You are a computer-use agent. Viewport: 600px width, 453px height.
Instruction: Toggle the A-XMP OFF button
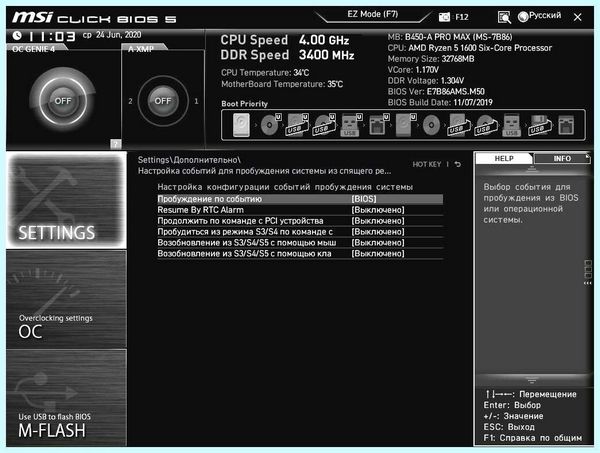(163, 101)
